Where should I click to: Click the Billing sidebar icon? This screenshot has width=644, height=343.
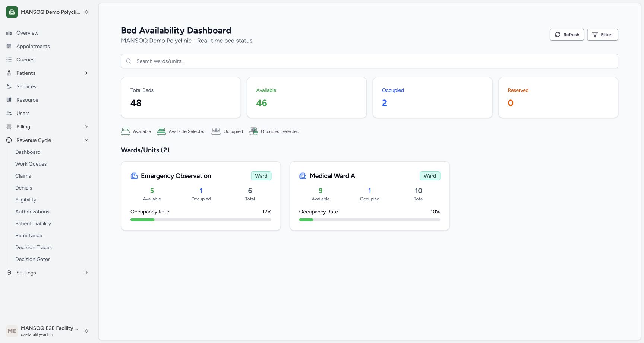tap(9, 127)
